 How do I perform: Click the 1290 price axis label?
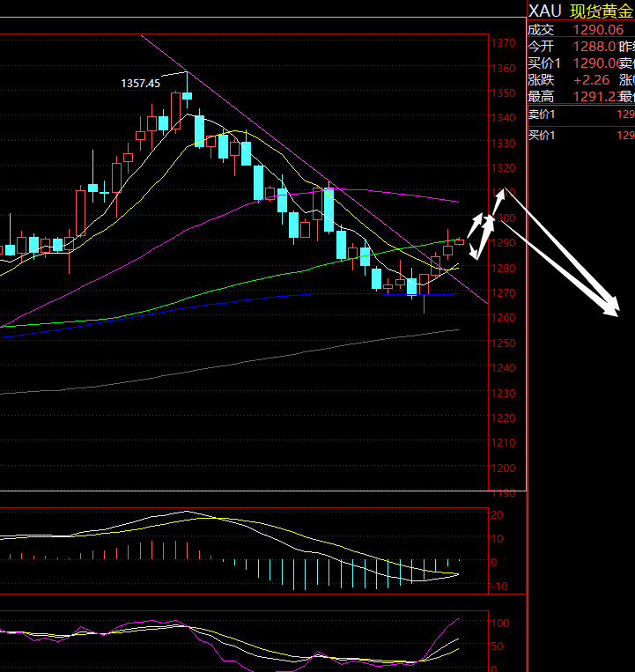click(x=504, y=243)
